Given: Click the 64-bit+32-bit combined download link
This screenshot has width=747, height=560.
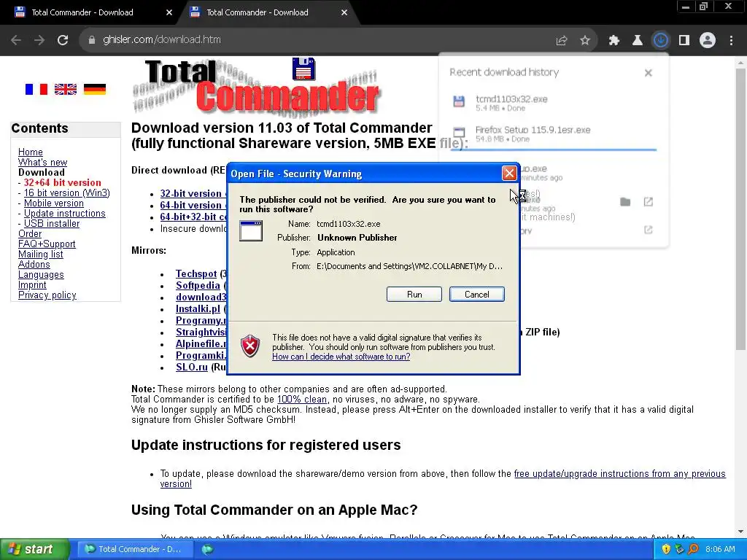Looking at the screenshot, I should click(193, 217).
